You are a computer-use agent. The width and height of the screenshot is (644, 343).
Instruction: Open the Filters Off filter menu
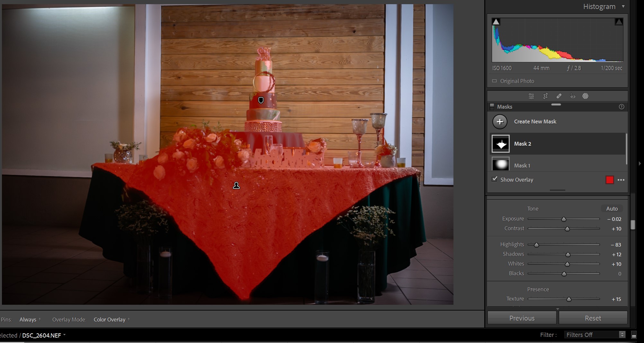(594, 335)
